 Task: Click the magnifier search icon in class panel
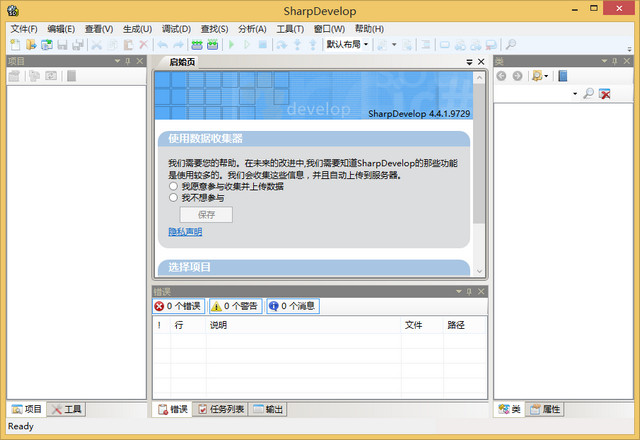[x=589, y=93]
